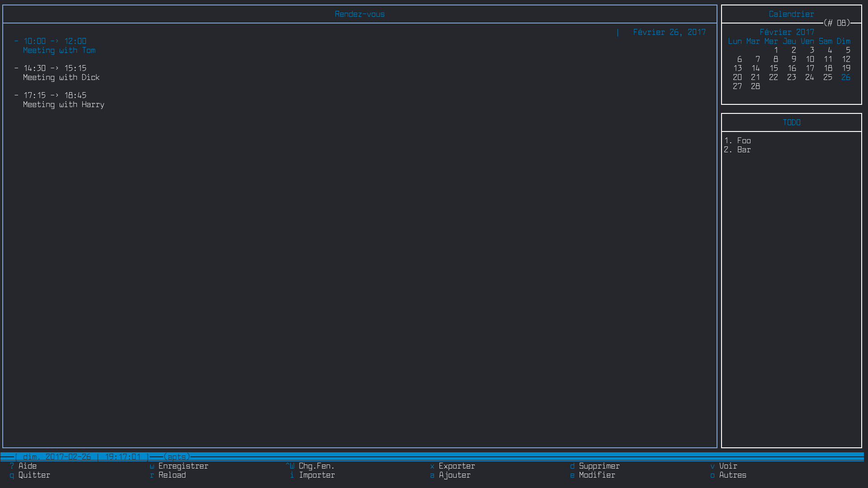This screenshot has width=868, height=488.
Task: Select highlighted day 26 in calendar
Action: click(x=845, y=77)
